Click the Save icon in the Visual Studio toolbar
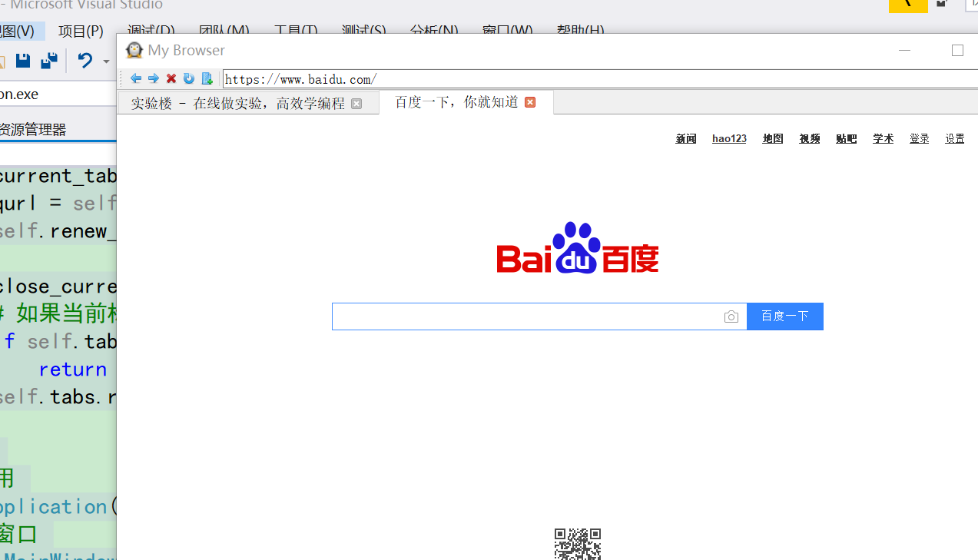Viewport: 978px width, 560px height. [23, 61]
